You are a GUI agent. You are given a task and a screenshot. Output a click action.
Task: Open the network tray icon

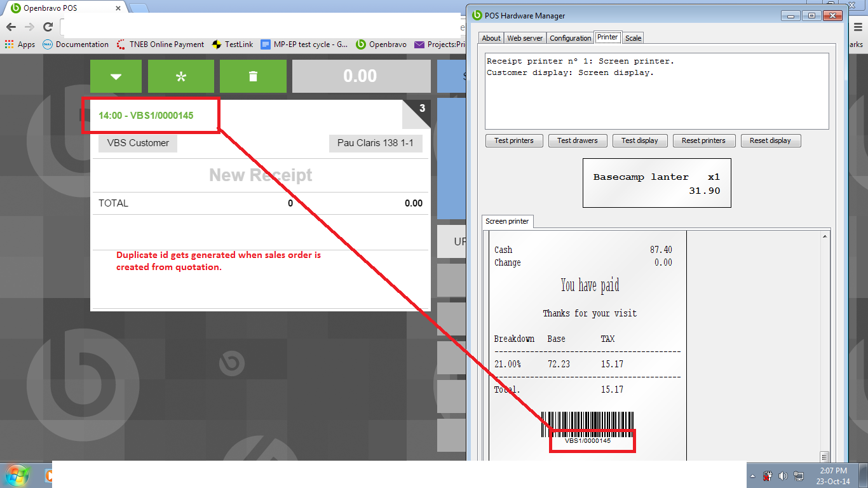(797, 476)
